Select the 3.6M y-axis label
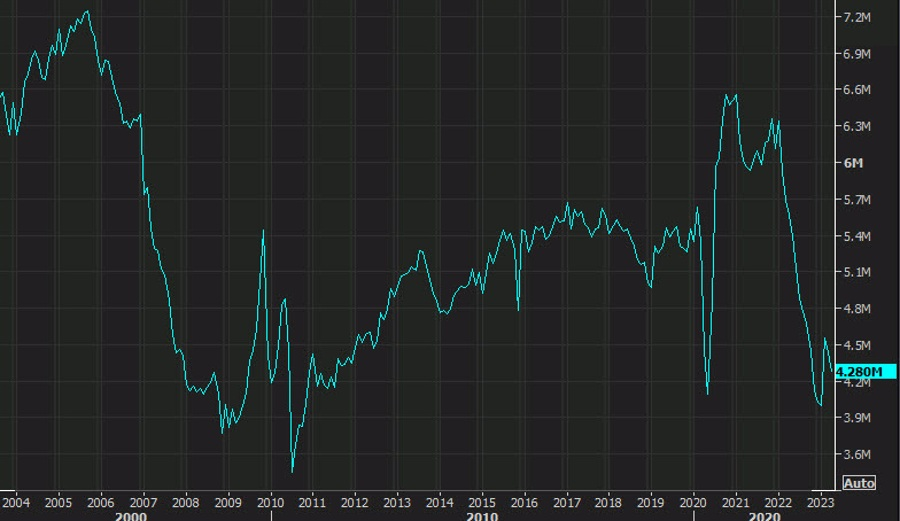900x521 pixels. 859,454
